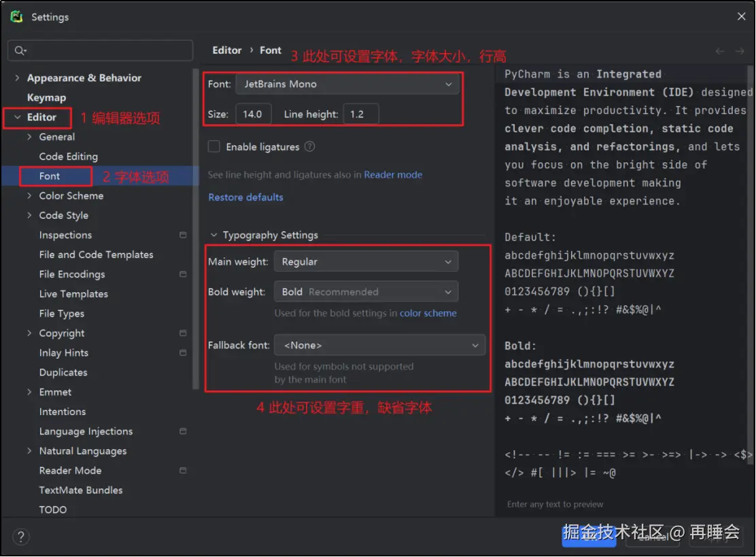Open File and Code Templates page
Image resolution: width=756 pixels, height=557 pixels.
pos(97,255)
